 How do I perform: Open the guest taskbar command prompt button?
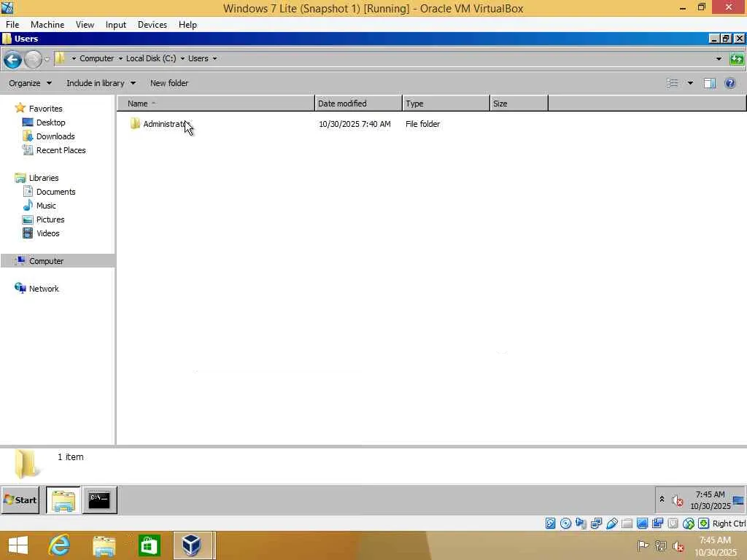99,500
